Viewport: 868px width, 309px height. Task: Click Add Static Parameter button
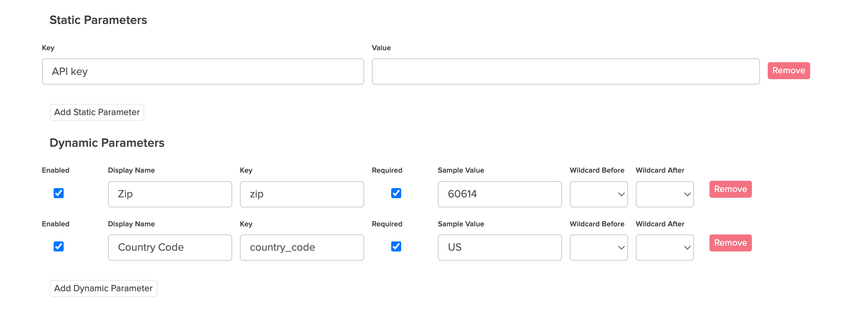pos(97,112)
